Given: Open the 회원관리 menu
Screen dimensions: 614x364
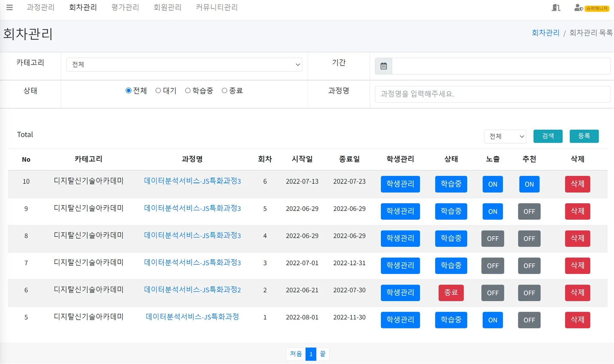Looking at the screenshot, I should pyautogui.click(x=167, y=7).
